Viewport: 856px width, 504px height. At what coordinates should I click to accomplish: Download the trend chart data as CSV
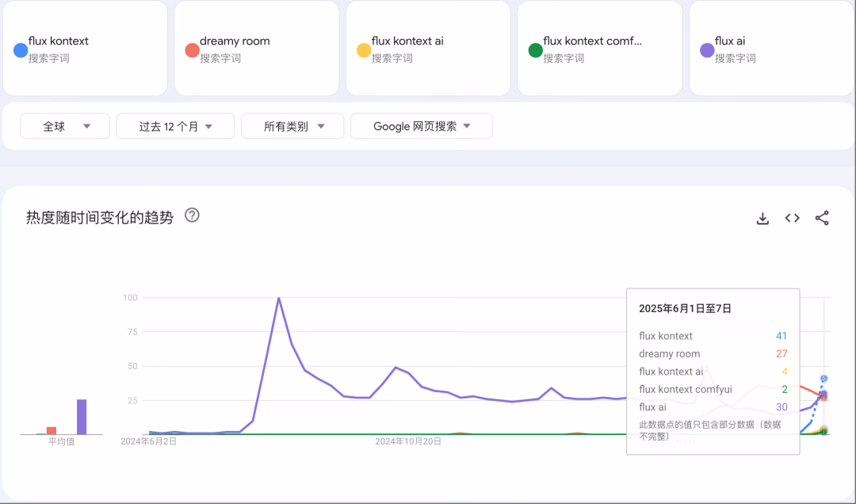click(x=762, y=219)
